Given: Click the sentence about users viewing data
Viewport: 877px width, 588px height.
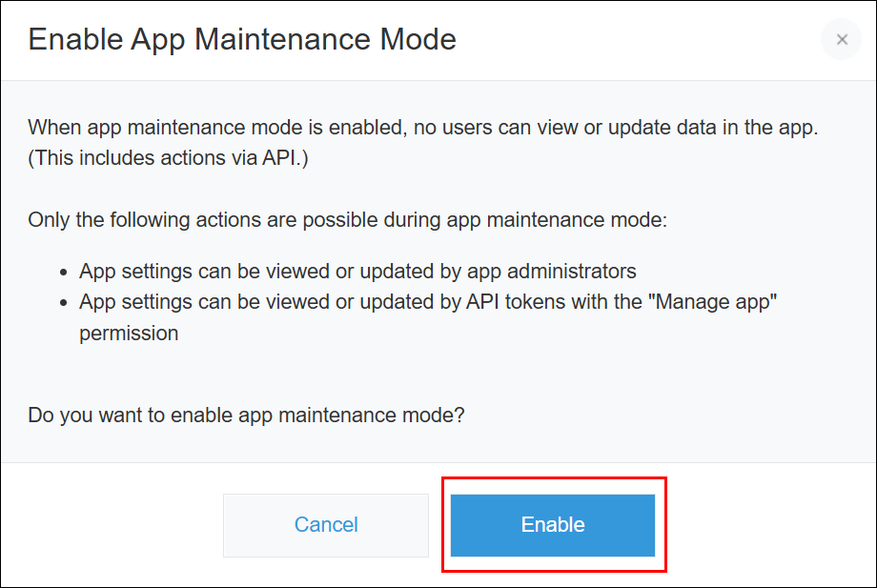Looking at the screenshot, I should pos(423,128).
